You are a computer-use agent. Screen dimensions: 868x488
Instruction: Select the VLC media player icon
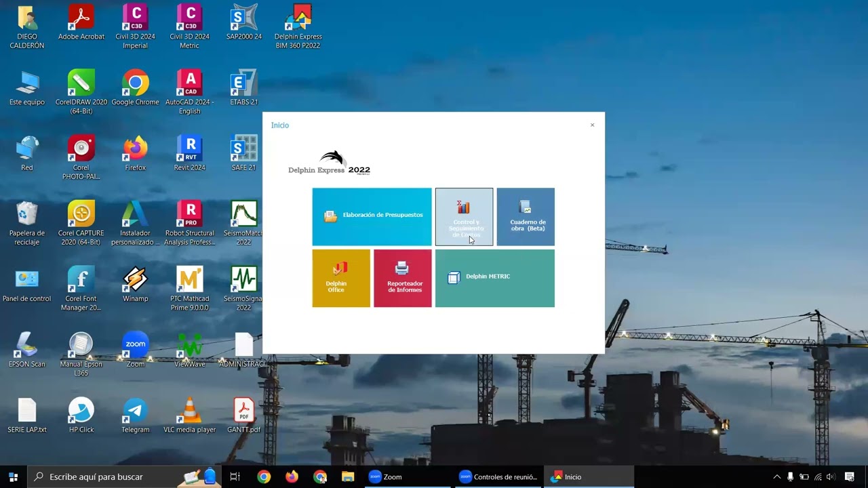(190, 415)
